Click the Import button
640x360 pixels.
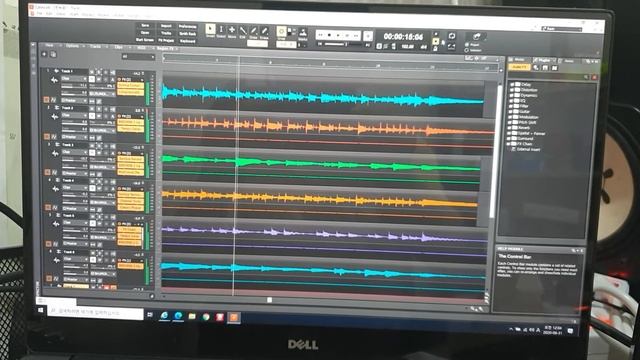166,26
